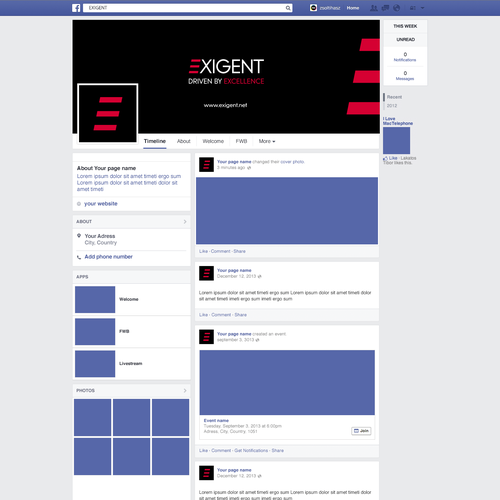Click Share on the event post
This screenshot has width=500, height=500.
click(277, 451)
